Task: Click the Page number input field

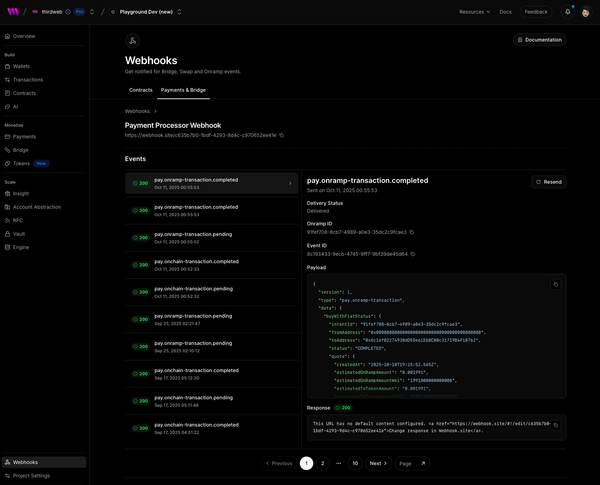Action: [x=405, y=463]
